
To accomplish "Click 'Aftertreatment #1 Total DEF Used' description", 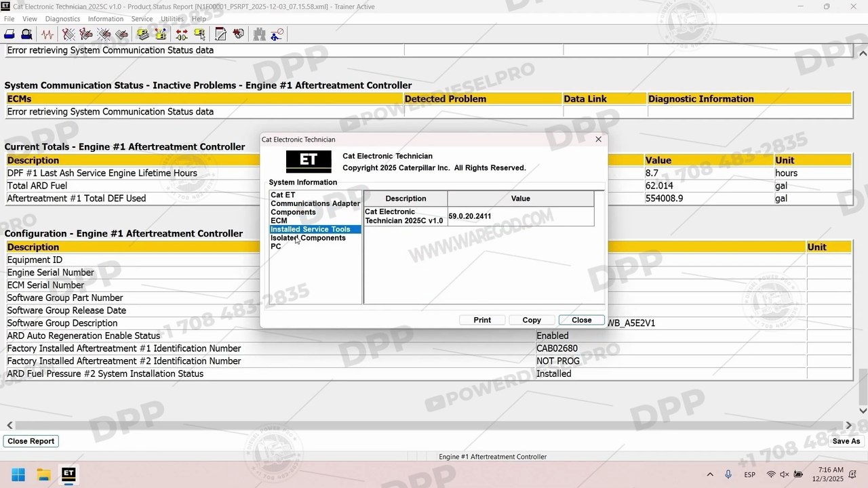I will pos(77,199).
